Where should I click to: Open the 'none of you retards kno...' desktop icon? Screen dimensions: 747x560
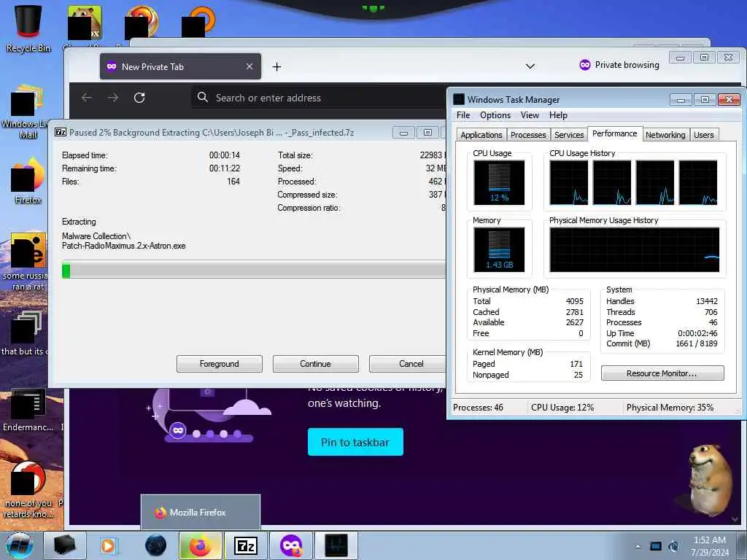pyautogui.click(x=28, y=491)
